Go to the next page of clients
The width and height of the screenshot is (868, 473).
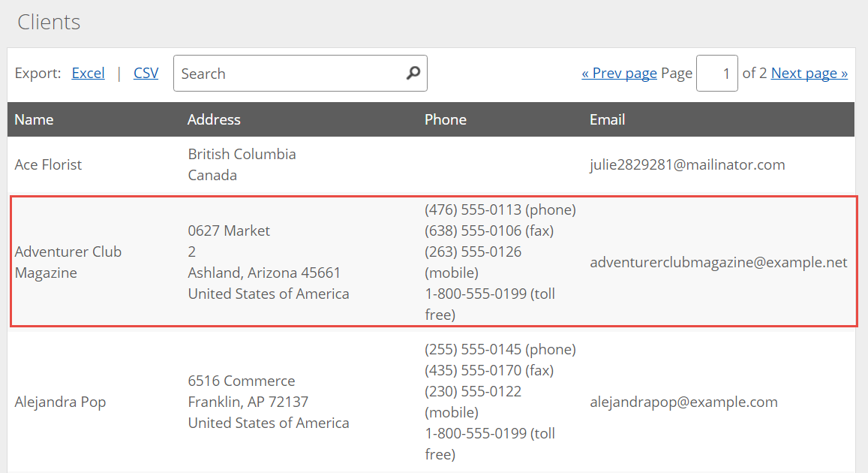pyautogui.click(x=809, y=73)
